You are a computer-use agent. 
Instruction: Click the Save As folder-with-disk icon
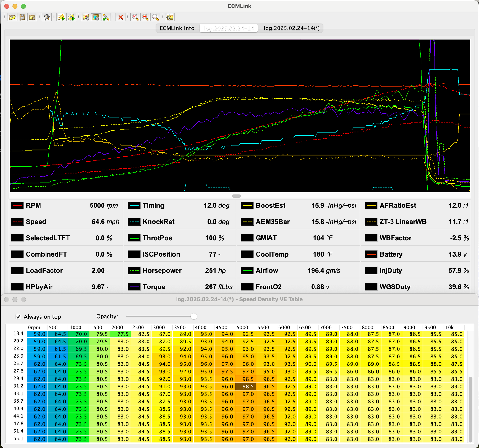pos(32,17)
